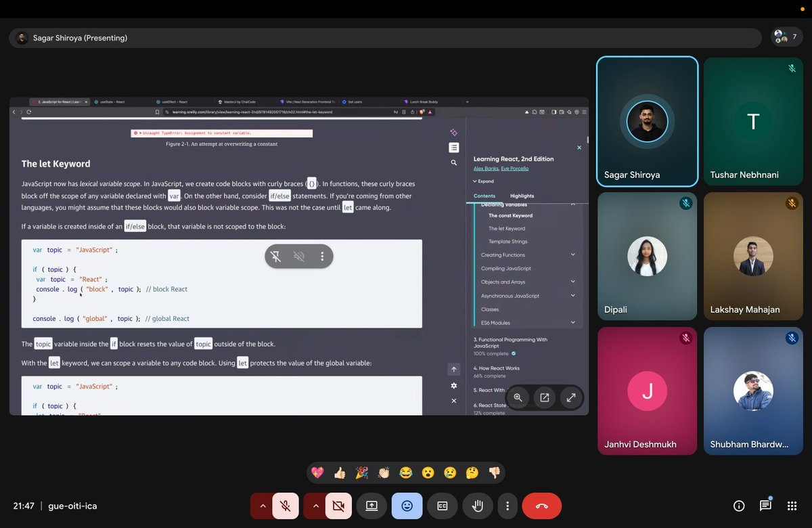Click the present now screen-share button
812x528 pixels.
371,506
